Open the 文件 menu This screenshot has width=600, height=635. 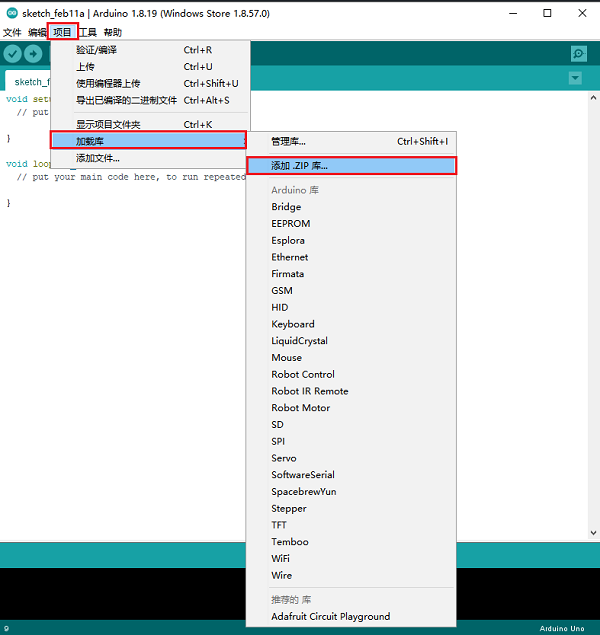click(12, 32)
